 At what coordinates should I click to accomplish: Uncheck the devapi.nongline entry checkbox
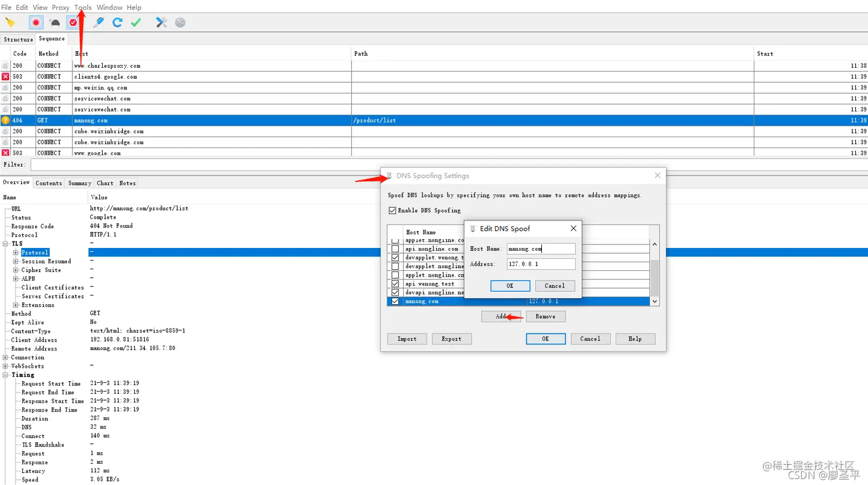coord(395,293)
